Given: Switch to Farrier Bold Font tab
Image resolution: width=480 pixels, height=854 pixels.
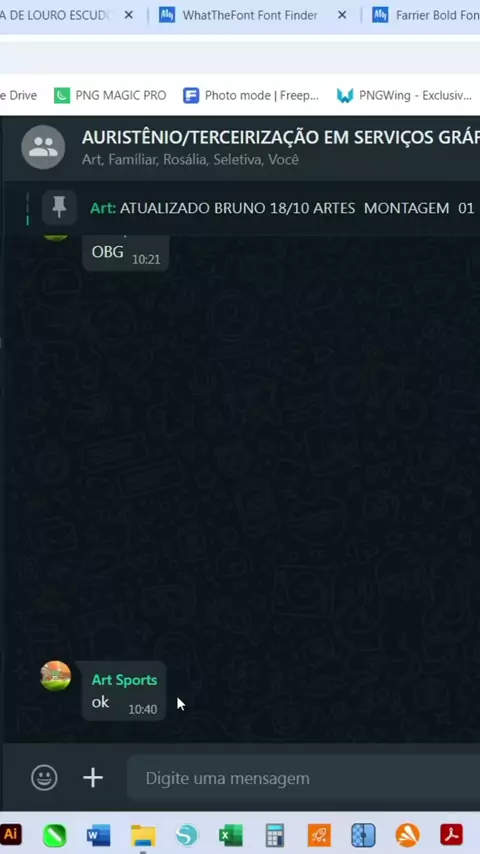Looking at the screenshot, I should pos(425,15).
